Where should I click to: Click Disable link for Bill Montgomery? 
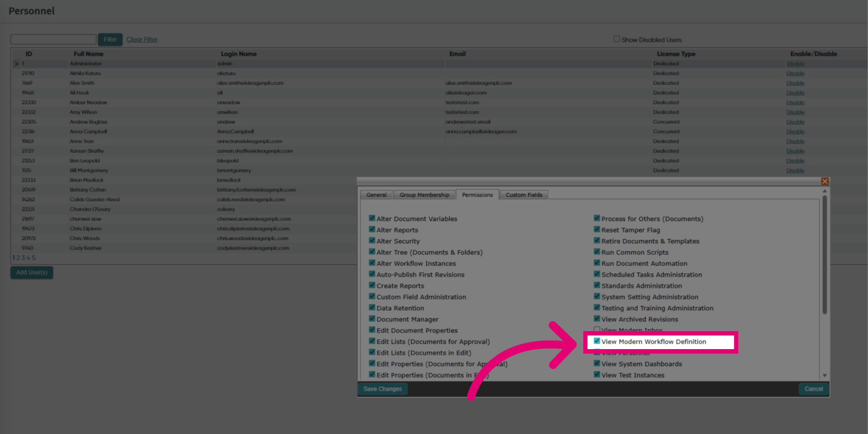[795, 171]
